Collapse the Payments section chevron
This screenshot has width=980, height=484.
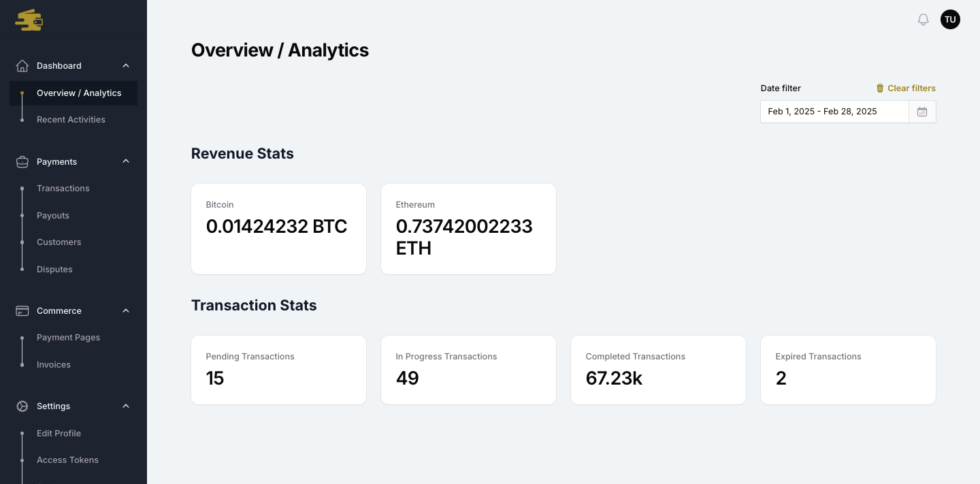pyautogui.click(x=126, y=162)
